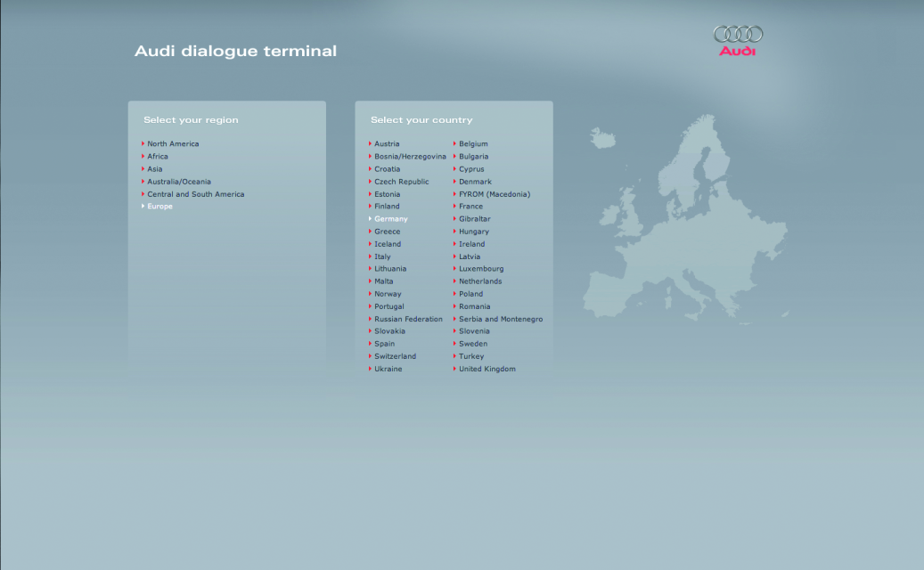Pick Lithuania

click(x=390, y=268)
